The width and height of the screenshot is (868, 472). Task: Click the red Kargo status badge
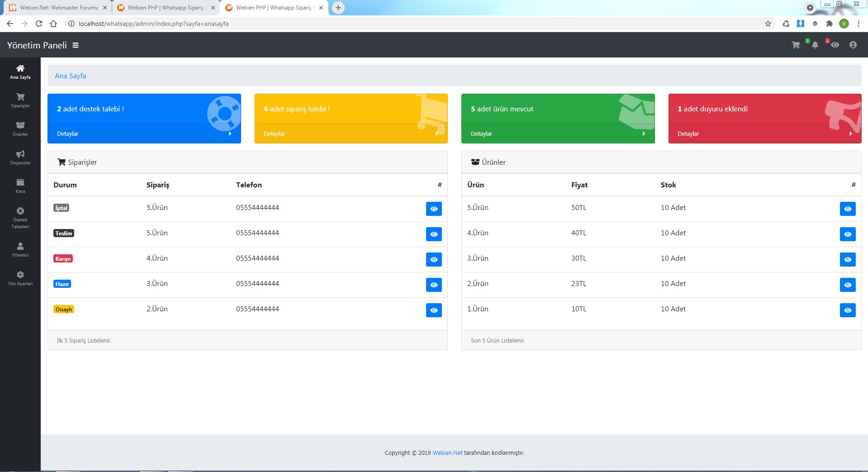(63, 259)
